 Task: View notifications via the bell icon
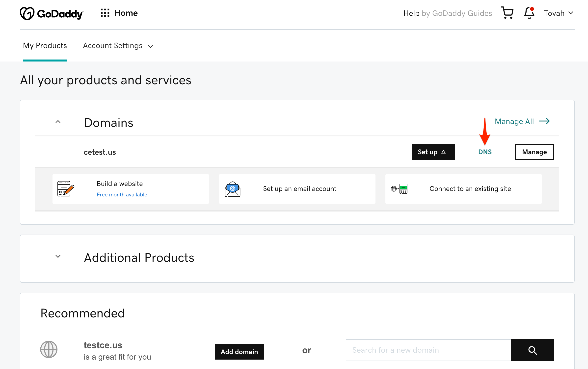529,13
